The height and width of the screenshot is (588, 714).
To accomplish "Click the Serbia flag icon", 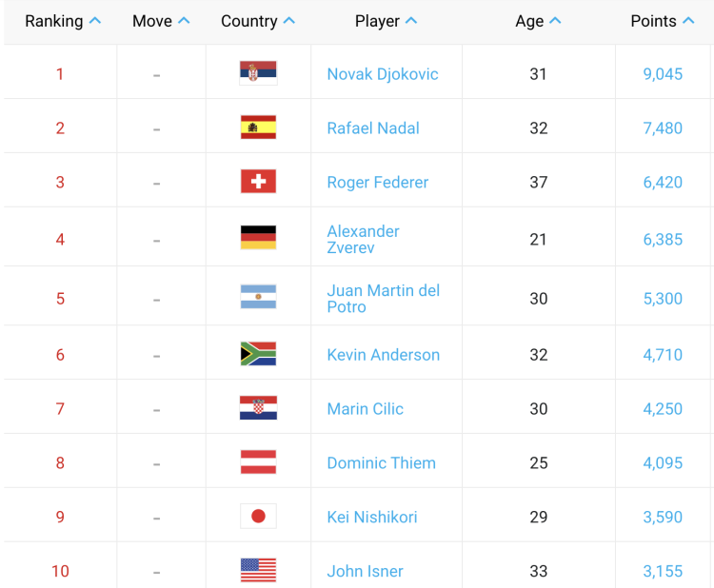I will click(x=258, y=73).
